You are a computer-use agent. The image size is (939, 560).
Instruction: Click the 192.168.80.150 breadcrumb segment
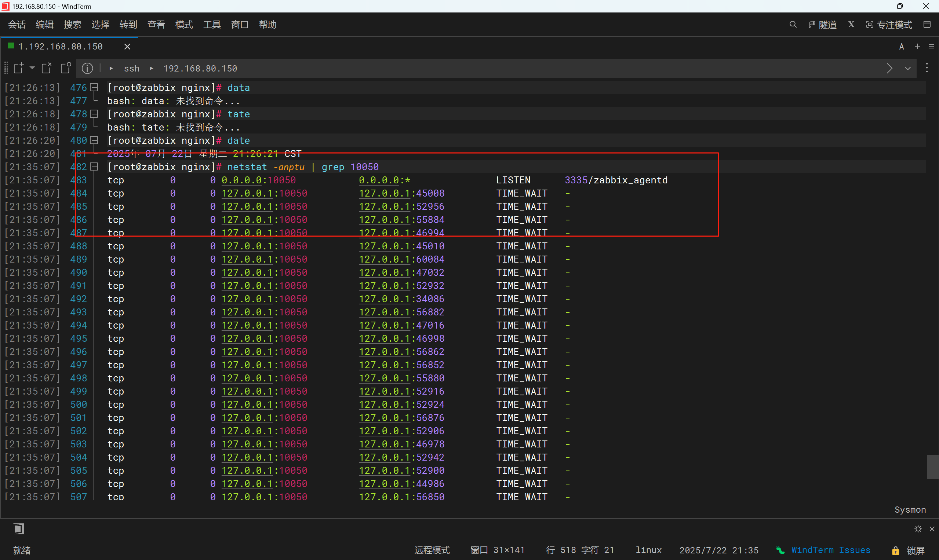tap(200, 68)
